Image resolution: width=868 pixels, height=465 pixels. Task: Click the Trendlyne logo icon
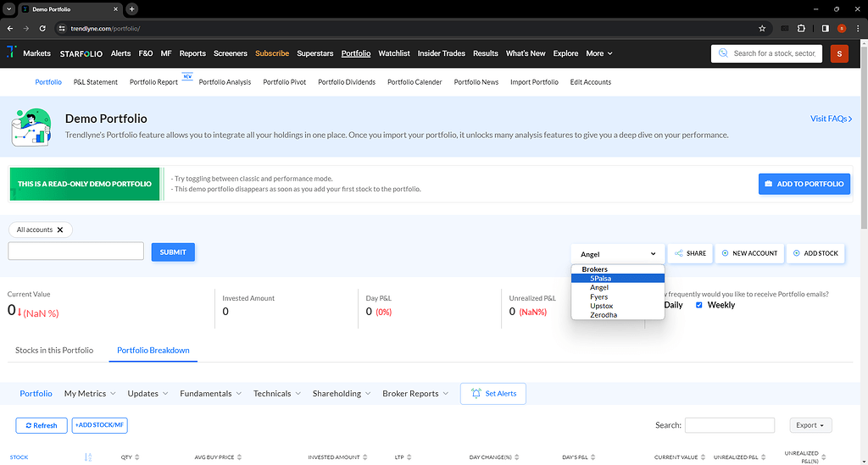[11, 53]
